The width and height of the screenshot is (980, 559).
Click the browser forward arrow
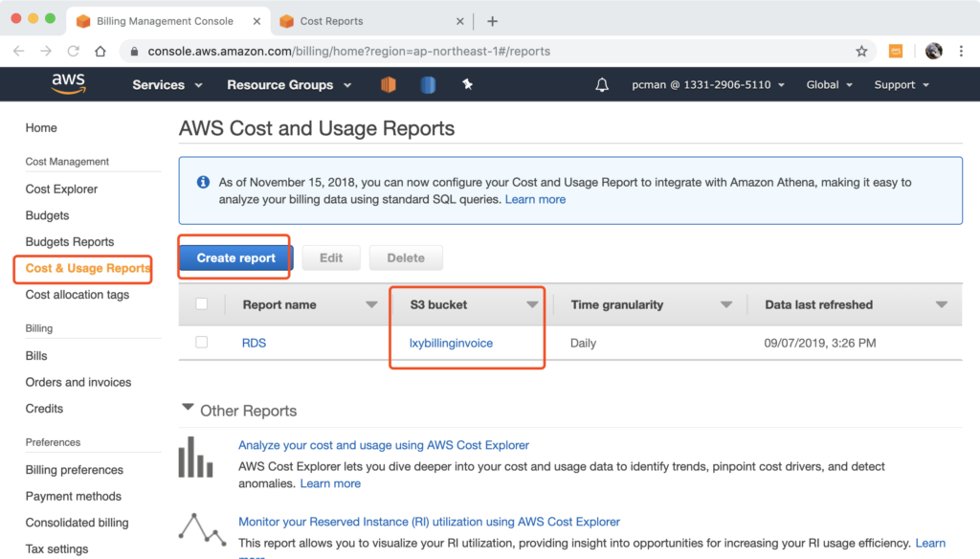coord(46,52)
